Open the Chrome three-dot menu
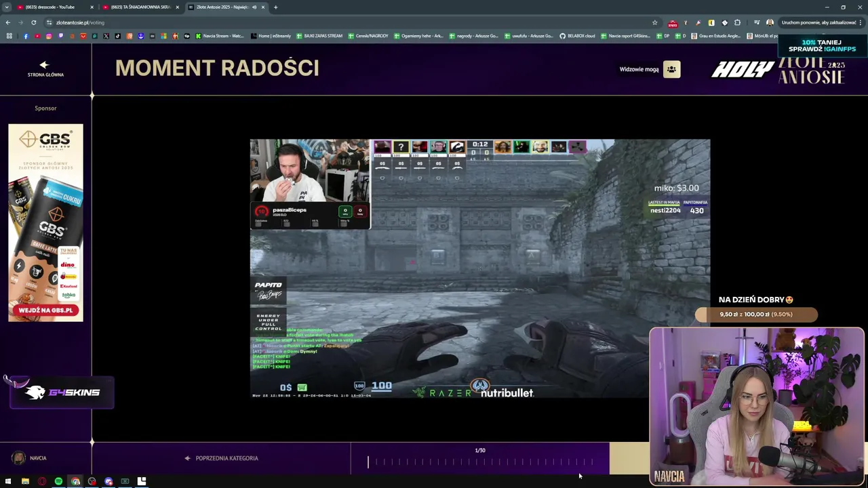Image resolution: width=868 pixels, height=488 pixels. pyautogui.click(x=861, y=22)
